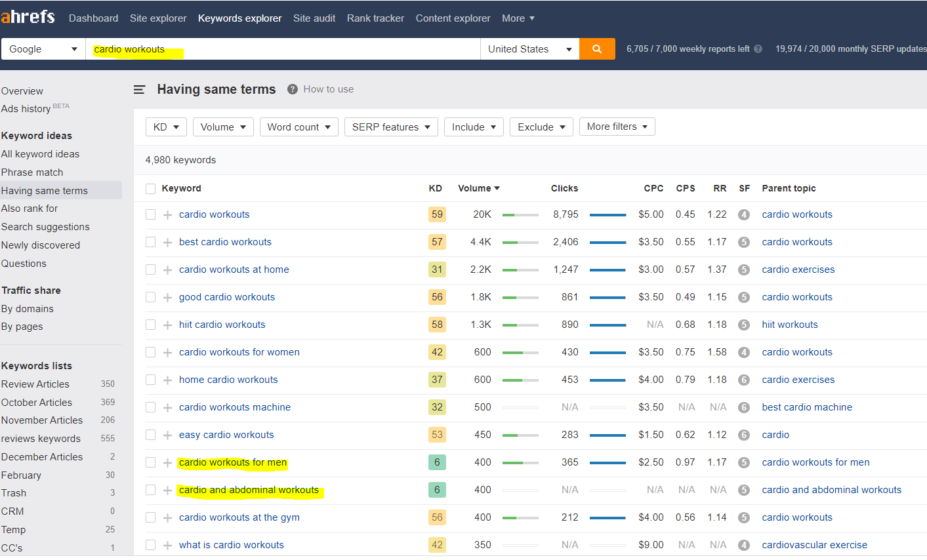This screenshot has height=560, width=927.
Task: Check the box for 'cardio workouts for men'
Action: pos(151,462)
